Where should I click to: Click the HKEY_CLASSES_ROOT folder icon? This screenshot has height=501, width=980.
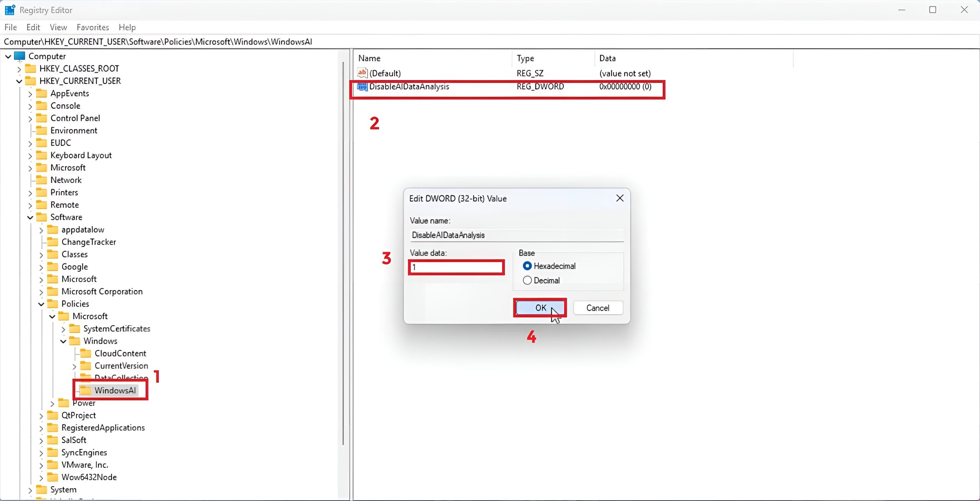point(30,68)
